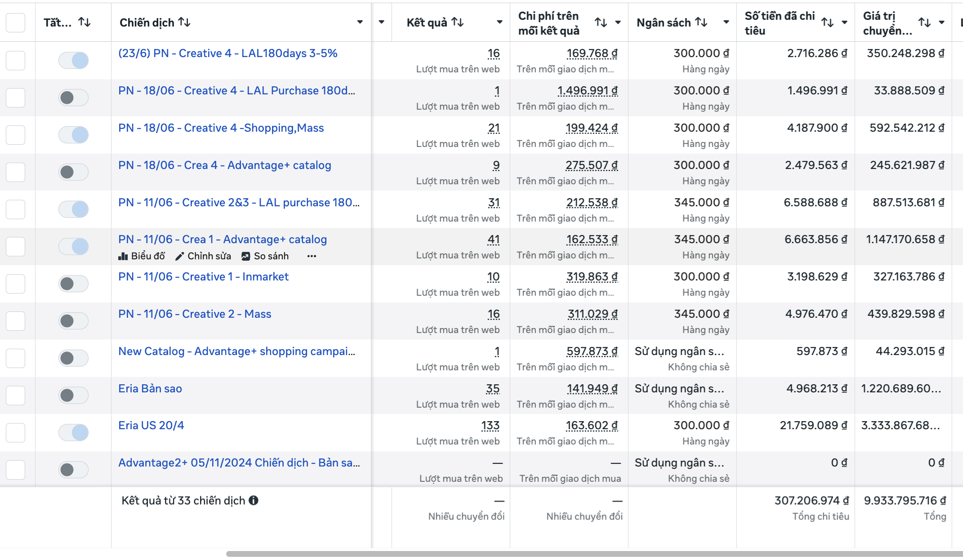Click conversion value 1.147.170.658 ₫
This screenshot has height=560, width=963.
click(905, 239)
